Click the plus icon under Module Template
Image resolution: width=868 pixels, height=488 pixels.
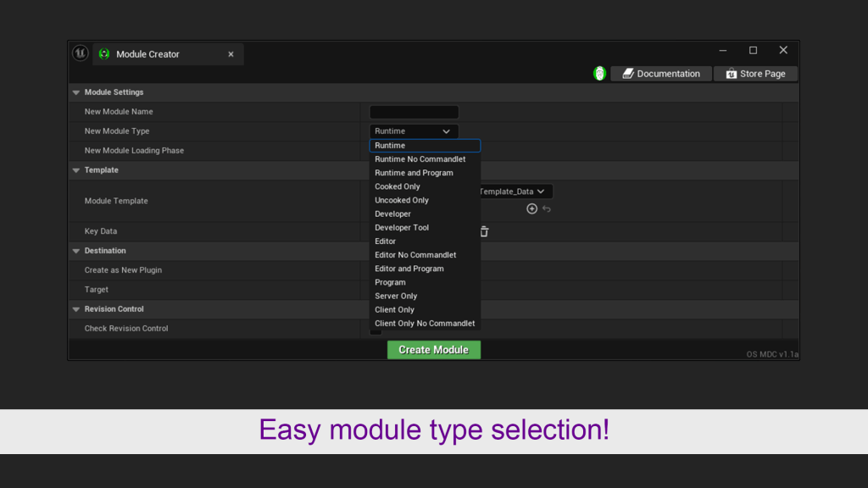tap(531, 208)
